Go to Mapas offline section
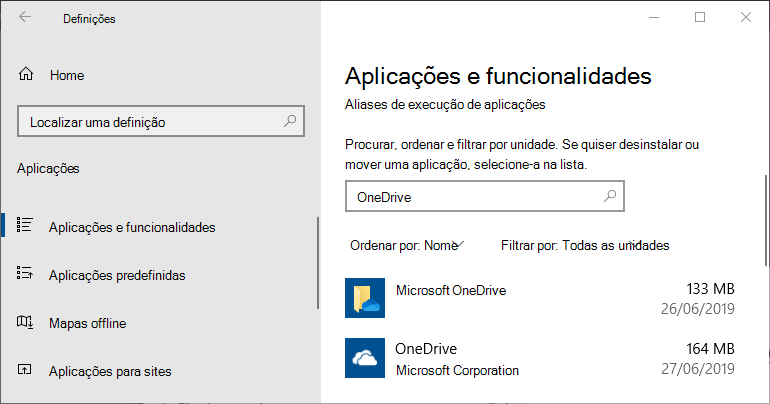The width and height of the screenshot is (770, 404). (x=87, y=323)
